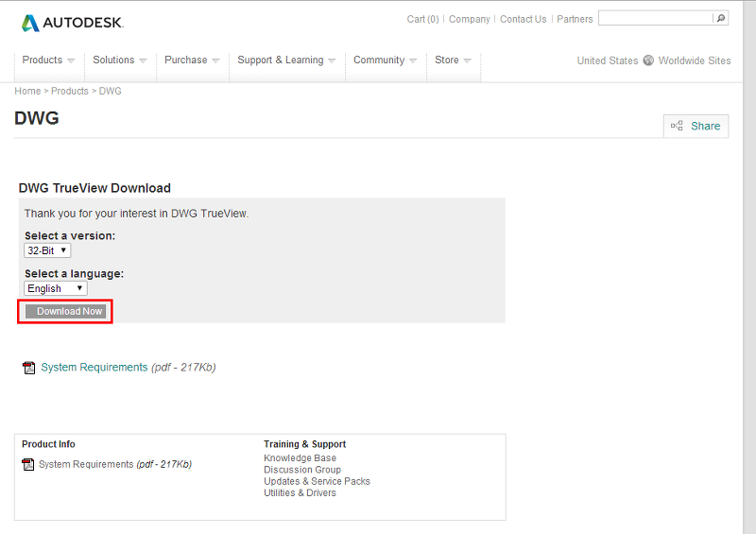
Task: Click the Worldwide Sites globe icon
Action: [648, 60]
